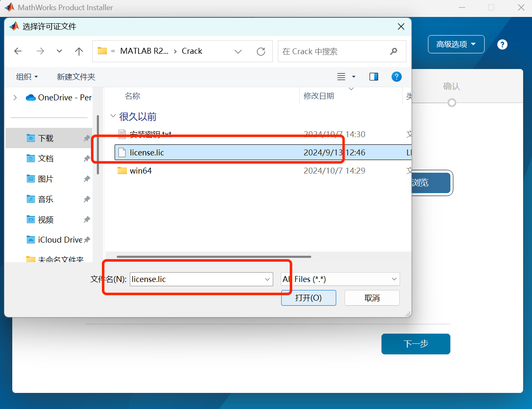The width and height of the screenshot is (532, 409).
Task: Minimize the MathWorks Product Installer window
Action: point(462,7)
